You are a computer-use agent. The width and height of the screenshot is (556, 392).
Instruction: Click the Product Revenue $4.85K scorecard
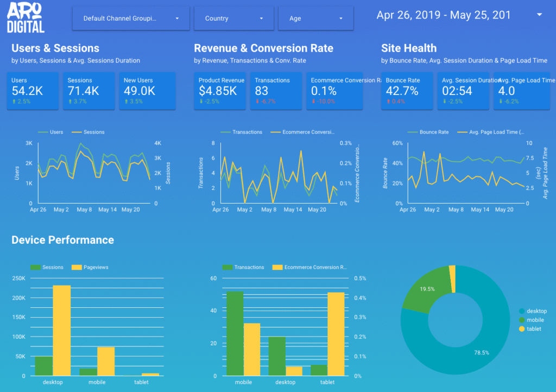(x=220, y=91)
